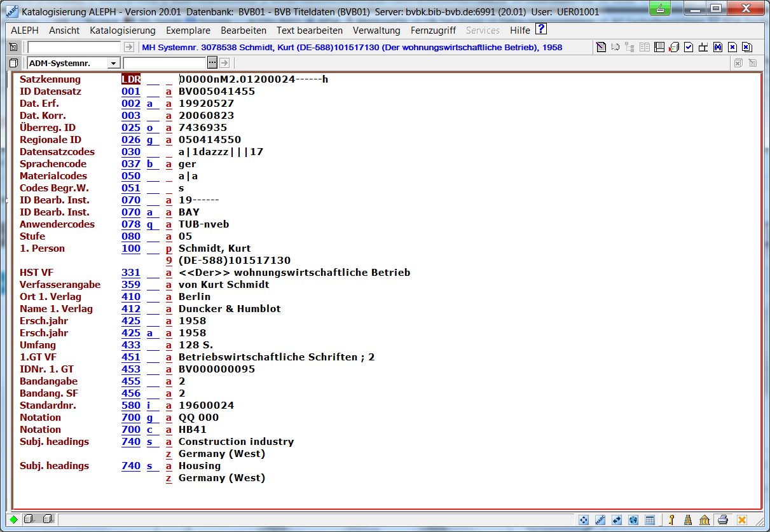Click the single-page blue X close-record icon
770x532 pixels.
coord(732,47)
